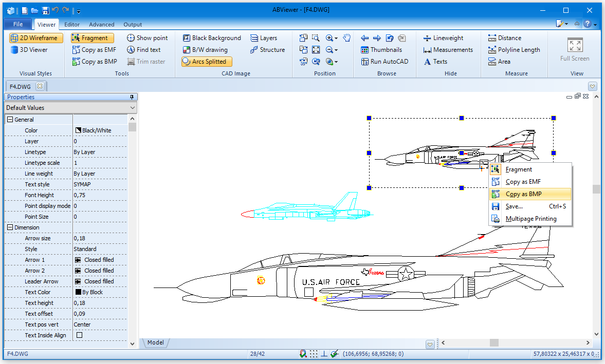
Task: Select the Polyline Length tool
Action: click(514, 50)
